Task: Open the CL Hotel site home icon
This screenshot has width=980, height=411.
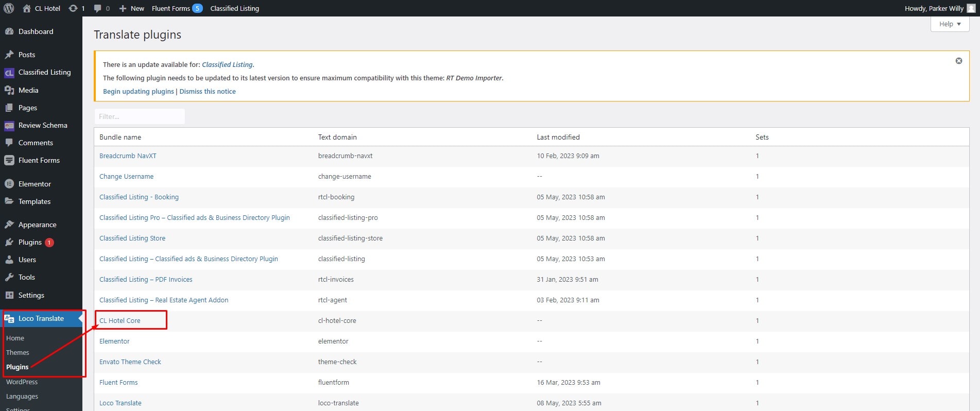Action: [x=27, y=8]
